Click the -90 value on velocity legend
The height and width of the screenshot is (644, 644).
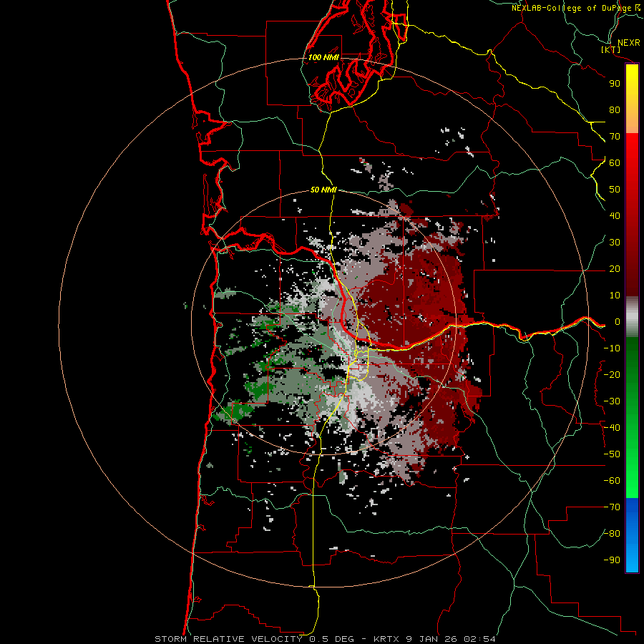click(x=612, y=560)
